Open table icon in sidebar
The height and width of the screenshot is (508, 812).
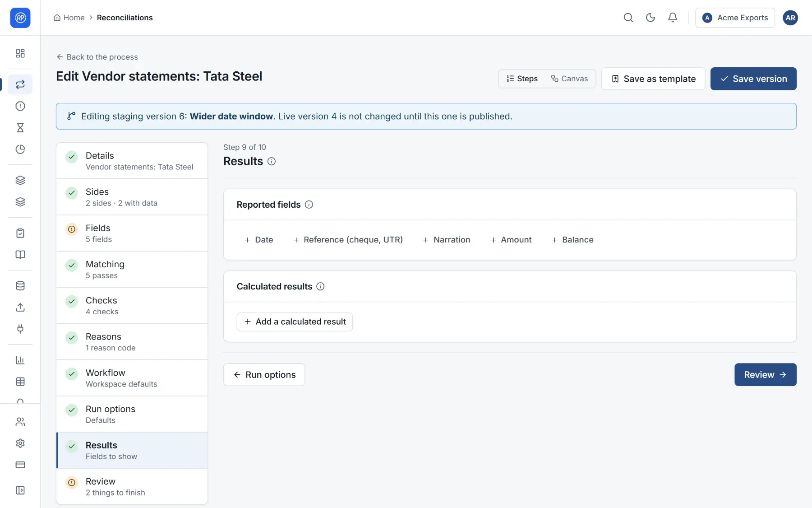point(20,382)
